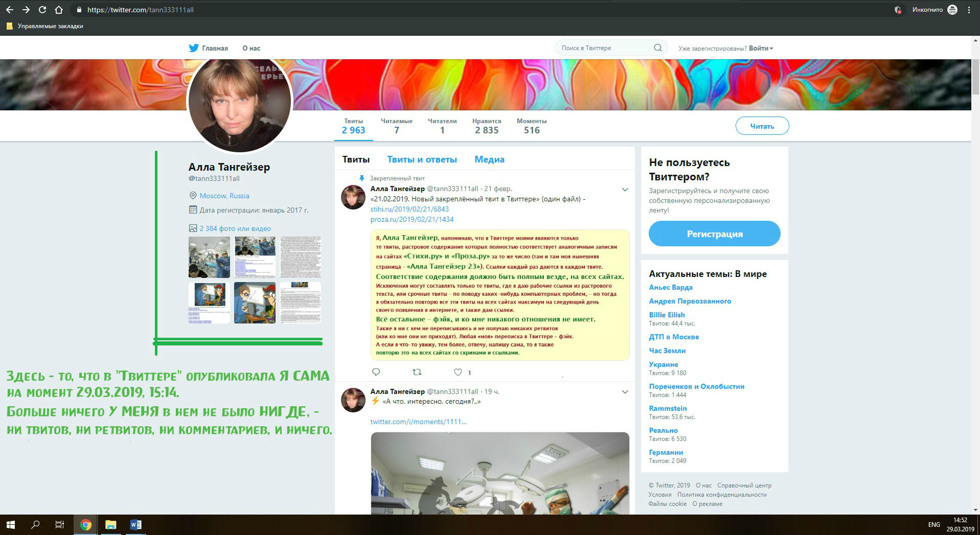Expand the pinned tweet options chevron

pos(625,190)
